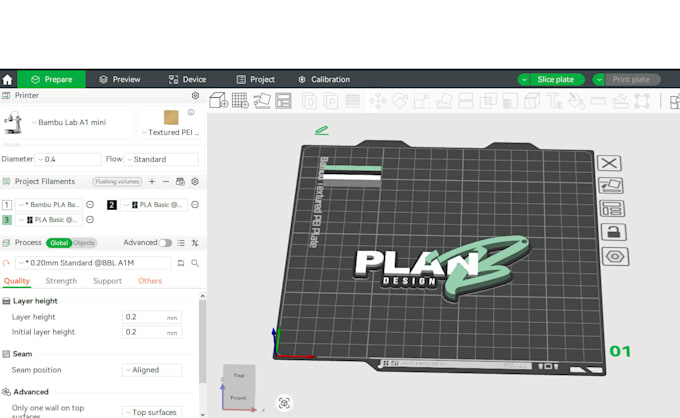Click the remove filament minus icon in Project Filaments header
Viewport: 680px width, 418px height.
[166, 182]
